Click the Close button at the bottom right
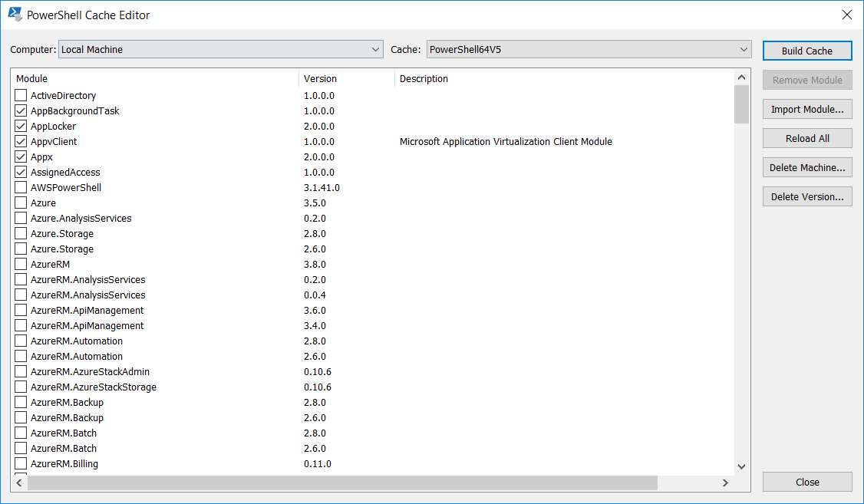 807,482
